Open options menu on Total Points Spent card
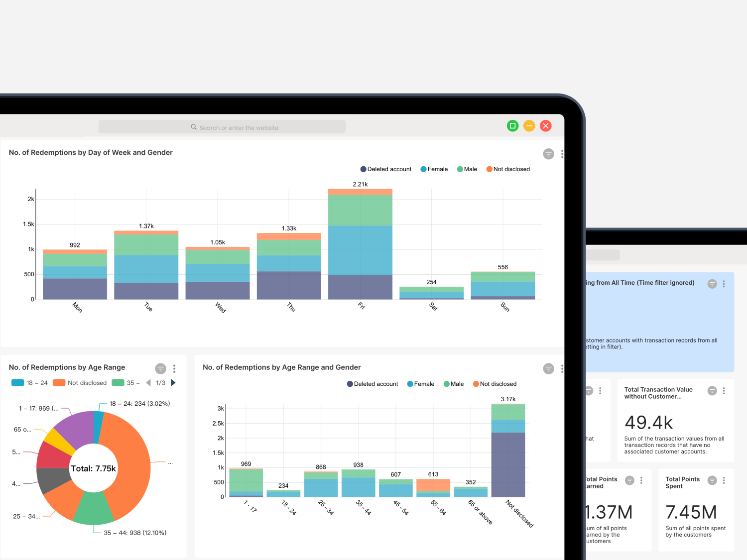 (724, 480)
